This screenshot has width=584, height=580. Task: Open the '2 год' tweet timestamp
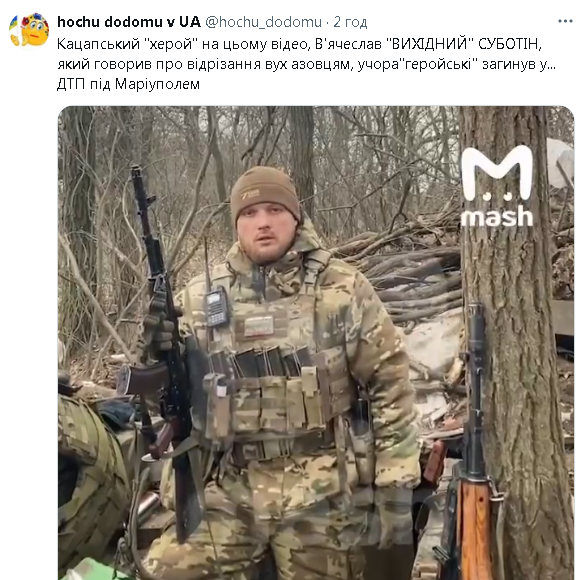[x=350, y=22]
